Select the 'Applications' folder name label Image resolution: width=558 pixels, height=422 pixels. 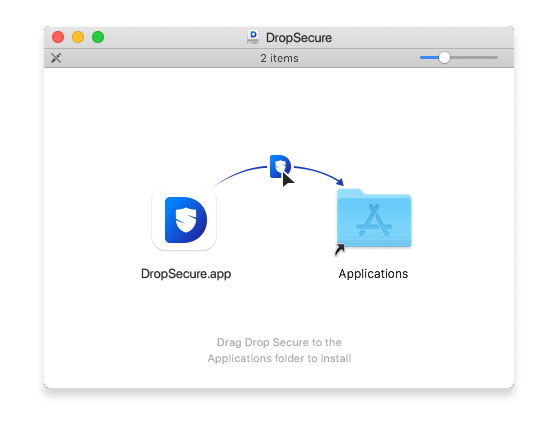click(373, 274)
